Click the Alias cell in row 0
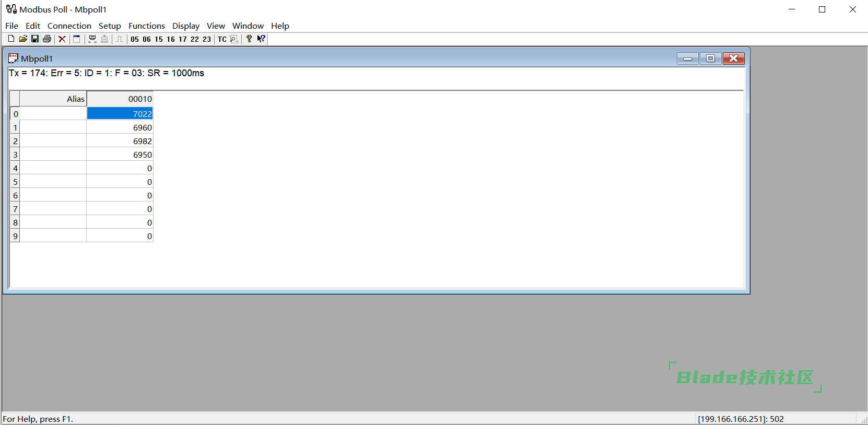 (53, 114)
